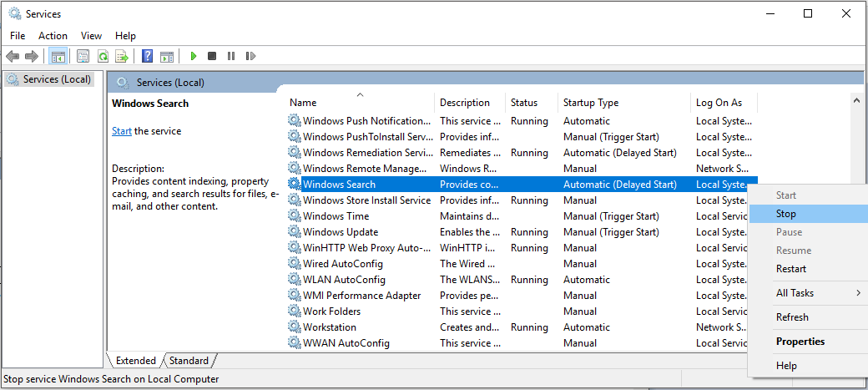Viewport: 868px width, 390px height.
Task: Click gear icon of Windows Push Notification row
Action: point(295,121)
